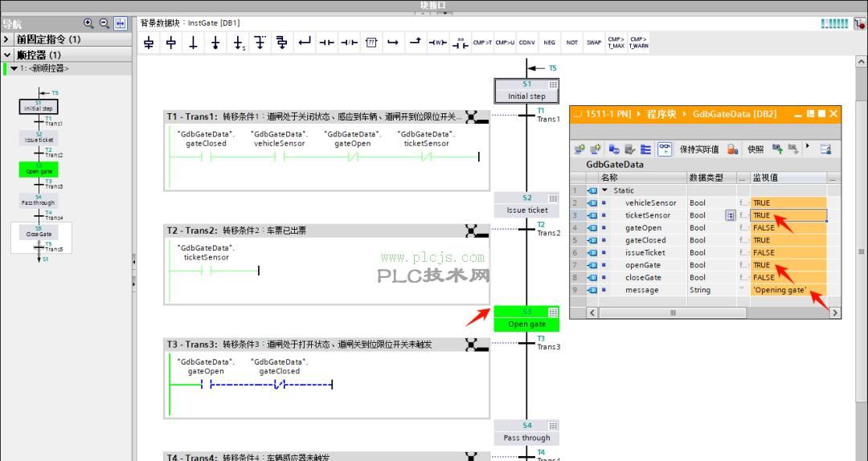This screenshot has height=461, width=868.
Task: Open the S2 Issue ticket actions grid icon
Action: tap(552, 198)
